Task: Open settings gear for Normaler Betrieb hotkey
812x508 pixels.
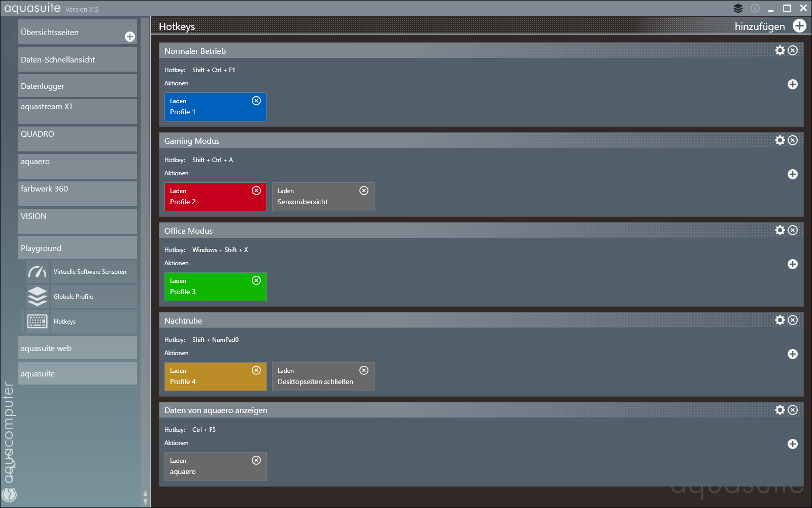Action: tap(780, 50)
